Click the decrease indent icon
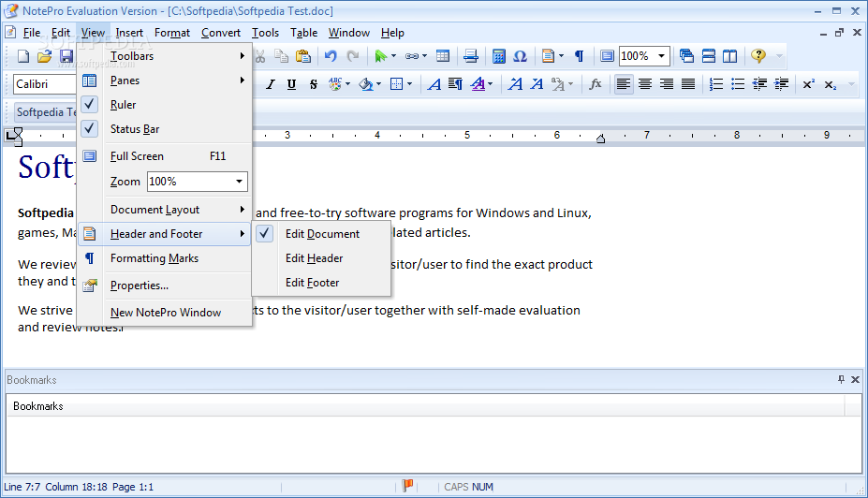This screenshot has width=868, height=498. [759, 84]
